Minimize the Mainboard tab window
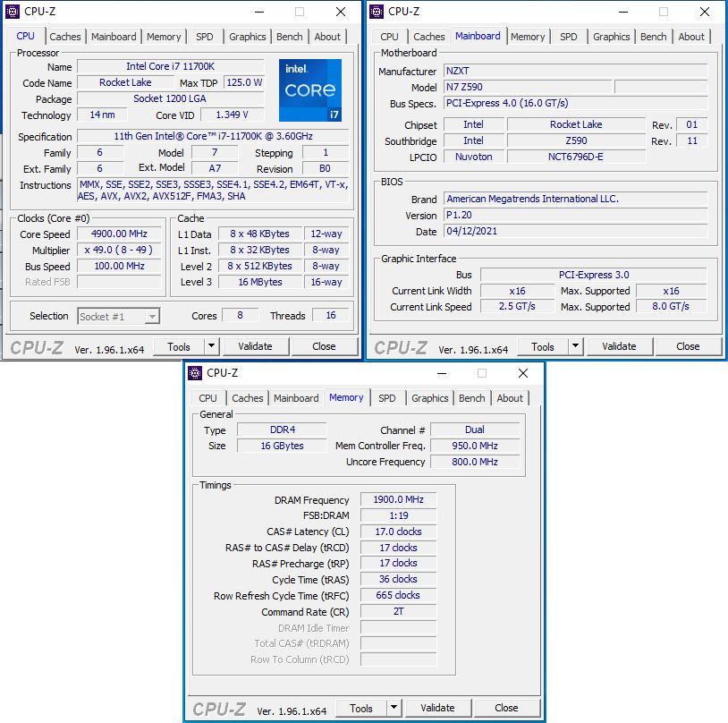Screen dimensions: 728x723 pos(623,13)
